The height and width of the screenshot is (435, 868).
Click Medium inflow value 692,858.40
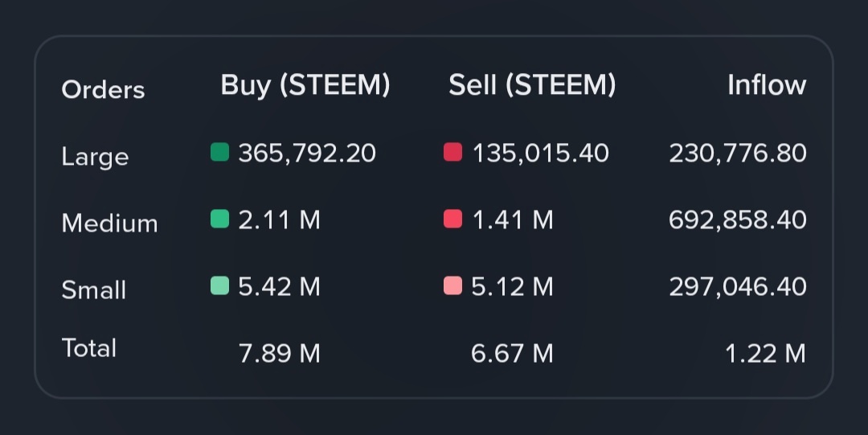click(x=738, y=220)
